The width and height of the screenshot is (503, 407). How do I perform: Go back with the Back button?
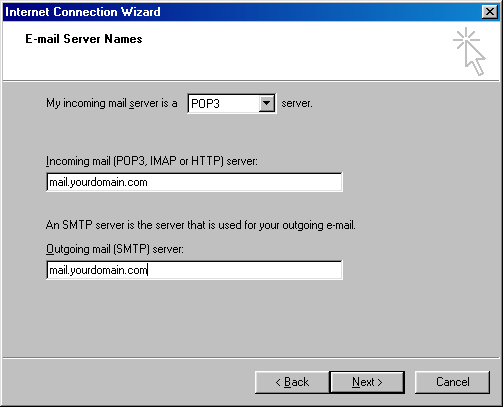tap(292, 382)
